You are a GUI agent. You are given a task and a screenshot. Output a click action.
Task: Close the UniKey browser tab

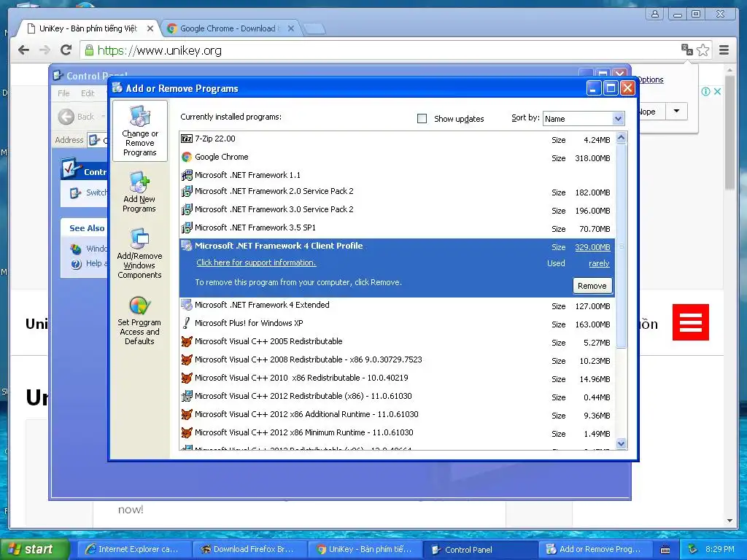tap(150, 28)
